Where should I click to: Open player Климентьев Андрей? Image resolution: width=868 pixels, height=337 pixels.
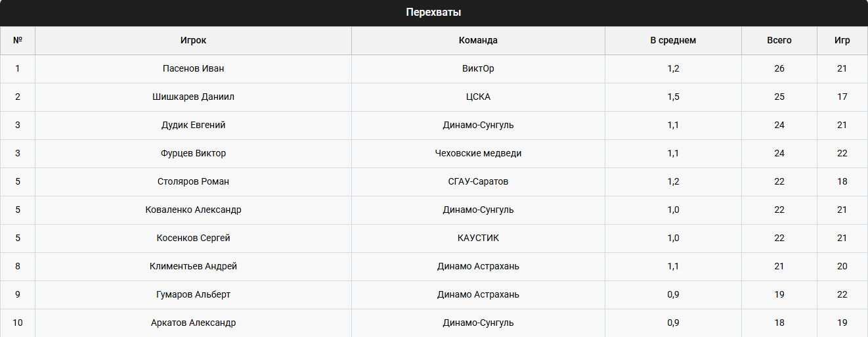pyautogui.click(x=193, y=266)
